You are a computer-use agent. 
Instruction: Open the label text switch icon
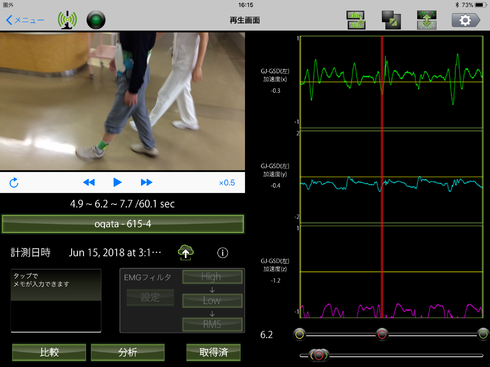(x=356, y=20)
